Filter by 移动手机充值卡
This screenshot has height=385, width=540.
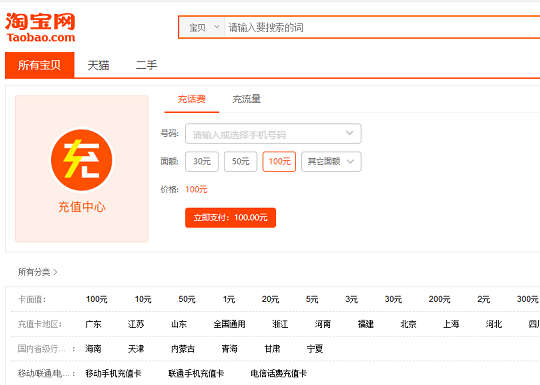click(x=113, y=373)
